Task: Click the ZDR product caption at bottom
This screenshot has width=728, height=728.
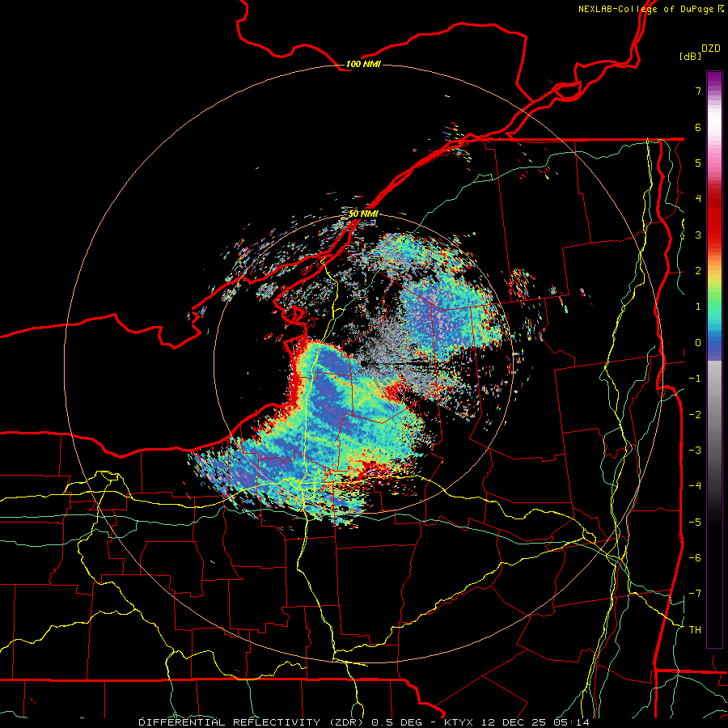Action: pos(364,722)
